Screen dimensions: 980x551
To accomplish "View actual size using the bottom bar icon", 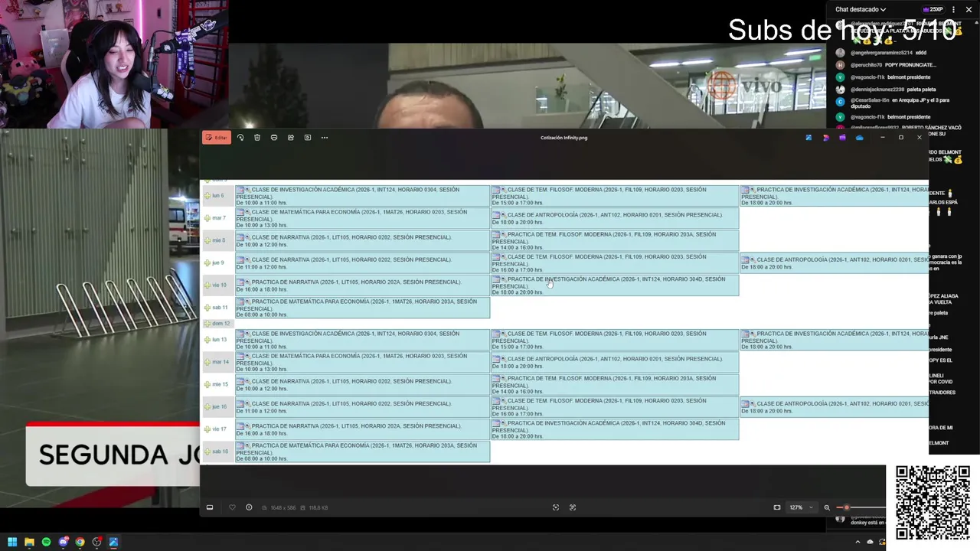I will tap(573, 507).
